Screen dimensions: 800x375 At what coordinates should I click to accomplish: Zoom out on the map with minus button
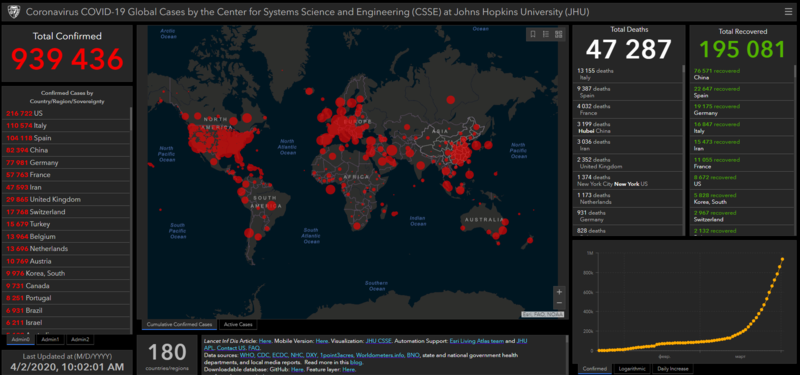[x=559, y=304]
